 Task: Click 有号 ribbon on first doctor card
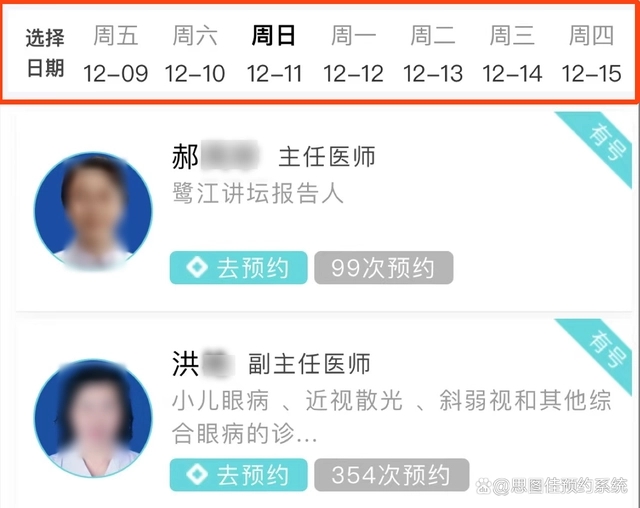tap(603, 142)
